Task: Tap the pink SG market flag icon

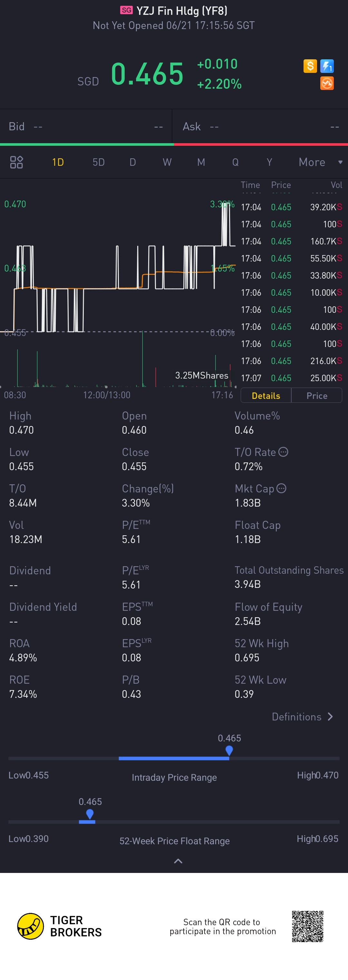Action: [x=126, y=10]
